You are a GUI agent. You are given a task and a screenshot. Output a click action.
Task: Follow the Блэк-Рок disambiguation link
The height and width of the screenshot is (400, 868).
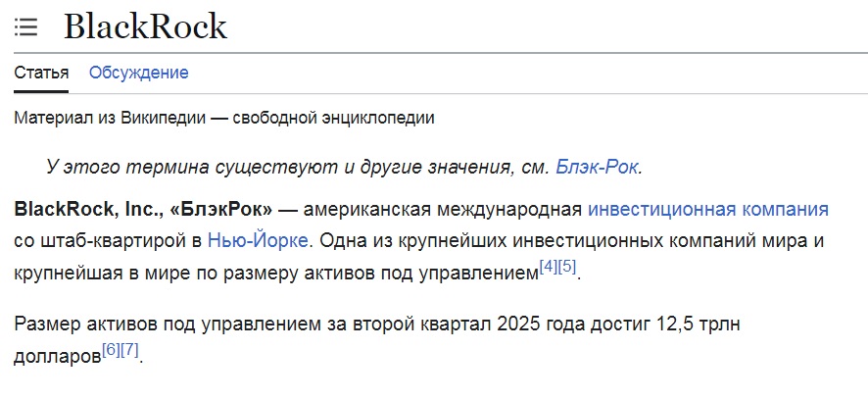click(598, 168)
